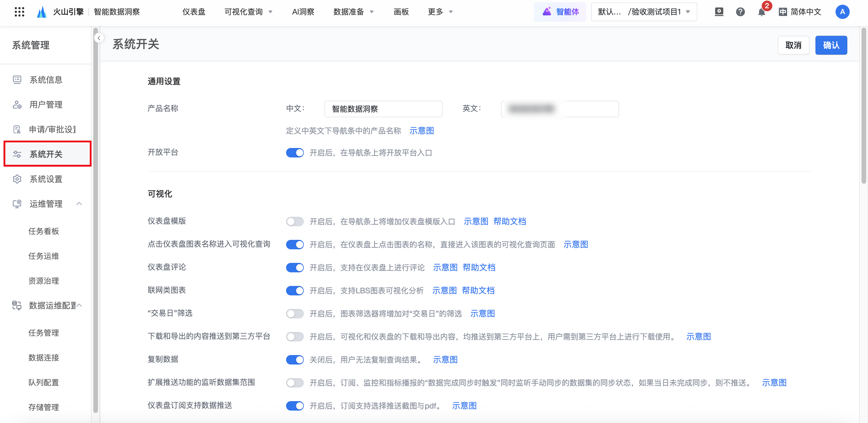
Task: Open the app grid launcher icon
Action: click(19, 12)
